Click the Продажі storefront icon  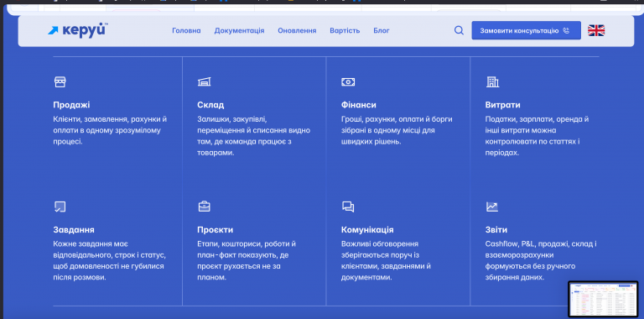coord(60,81)
